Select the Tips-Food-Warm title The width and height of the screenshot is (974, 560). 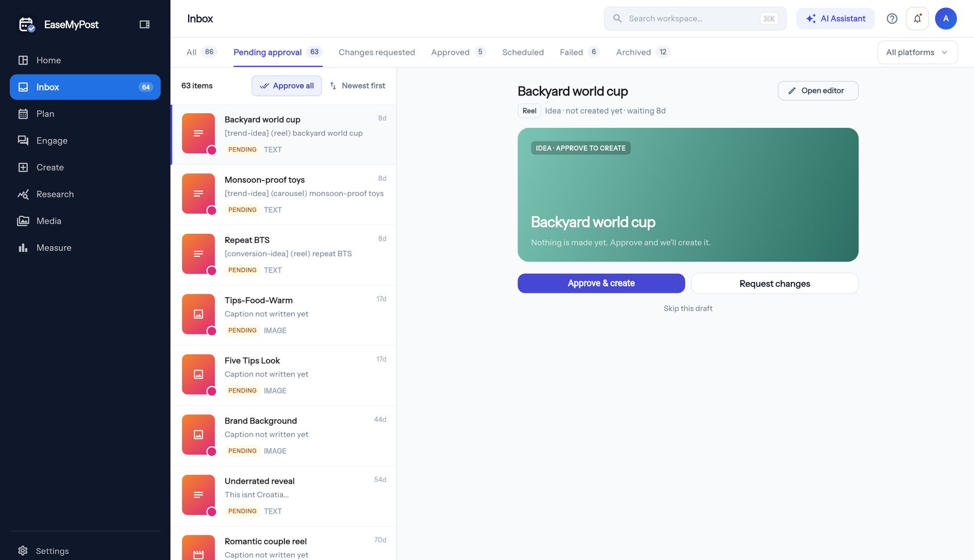259,301
